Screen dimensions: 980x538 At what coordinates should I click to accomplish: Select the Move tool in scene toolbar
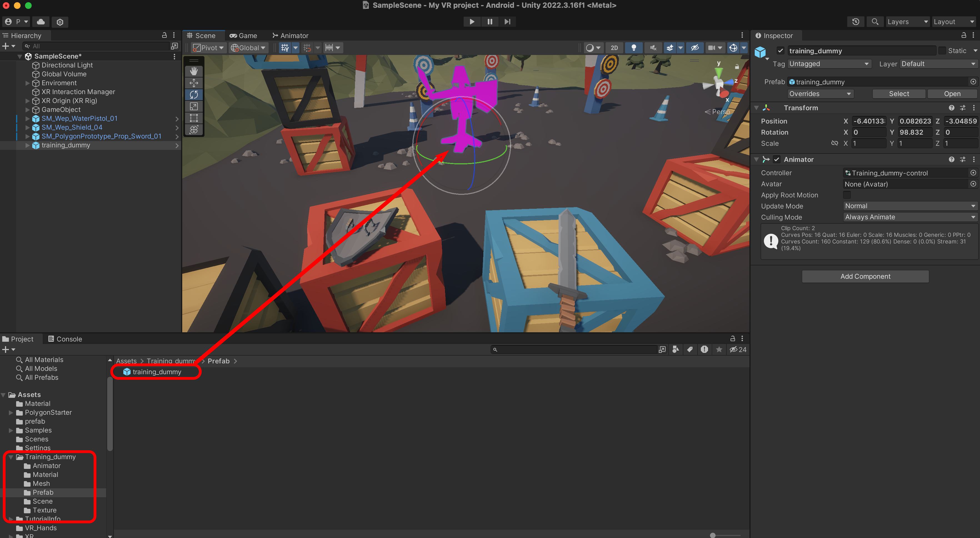[194, 83]
